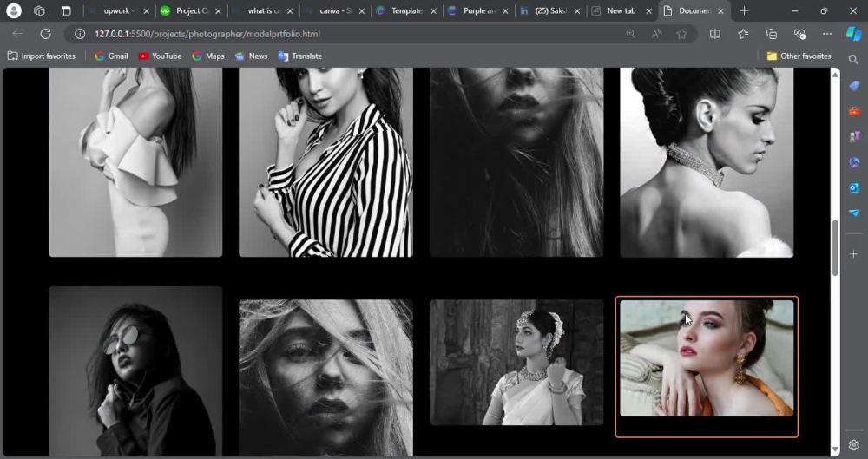Open the profile avatar icon
868x459 pixels.
[13, 10]
